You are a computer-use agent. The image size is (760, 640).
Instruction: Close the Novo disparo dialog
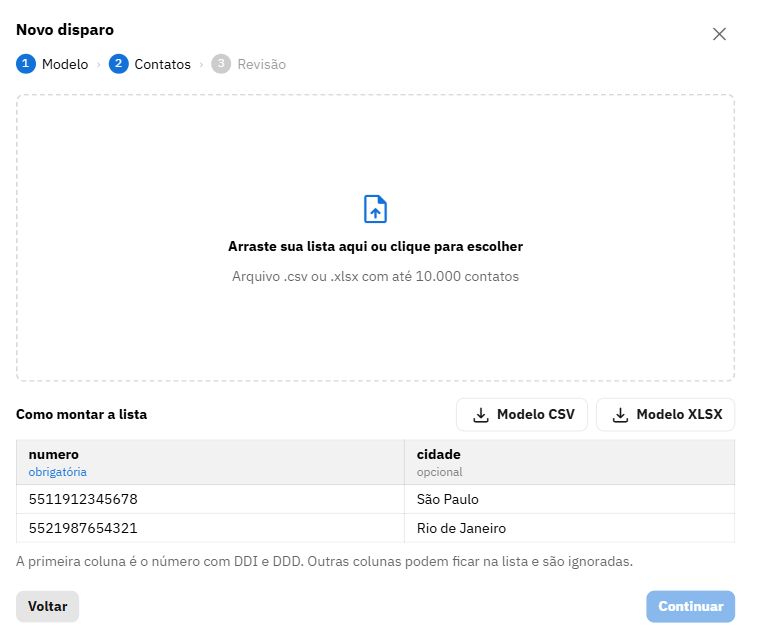719,34
